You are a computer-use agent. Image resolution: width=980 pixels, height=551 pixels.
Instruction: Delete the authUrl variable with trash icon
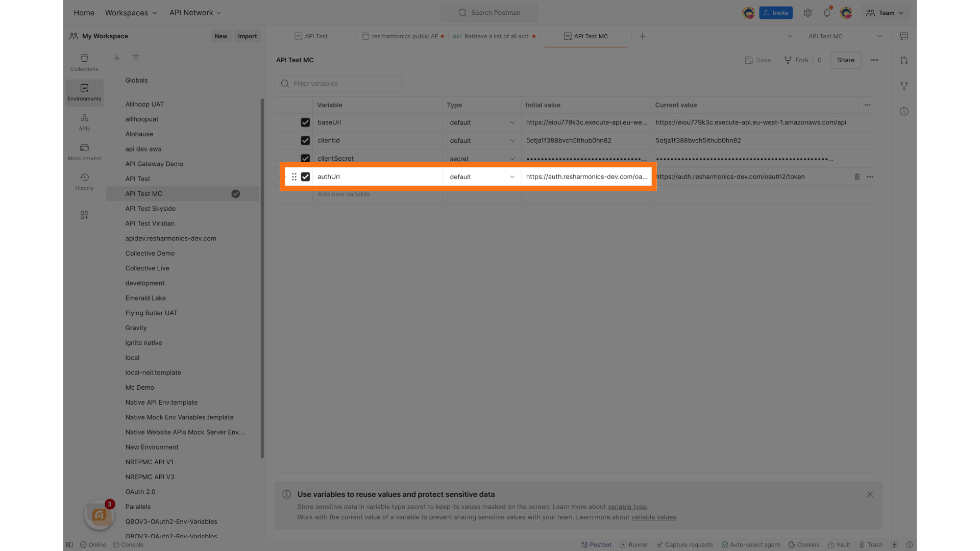[857, 177]
